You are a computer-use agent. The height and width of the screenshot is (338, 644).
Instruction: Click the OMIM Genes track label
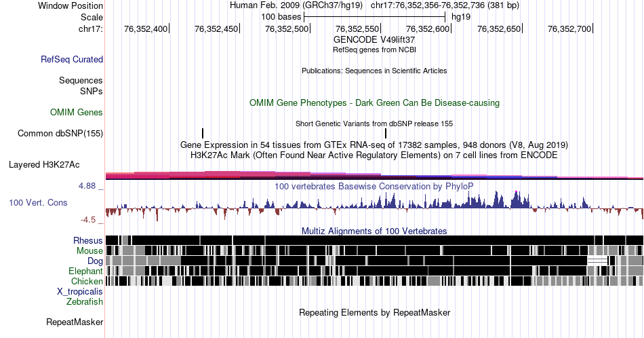point(77,112)
